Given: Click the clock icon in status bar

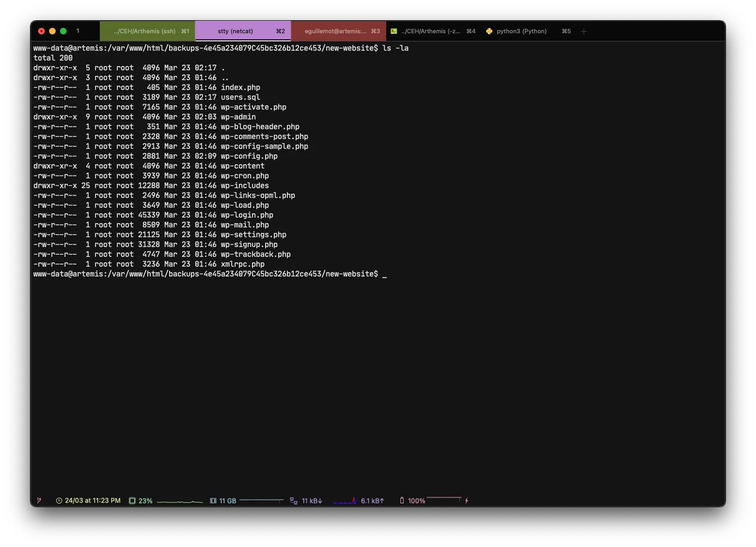Looking at the screenshot, I should pos(59,501).
